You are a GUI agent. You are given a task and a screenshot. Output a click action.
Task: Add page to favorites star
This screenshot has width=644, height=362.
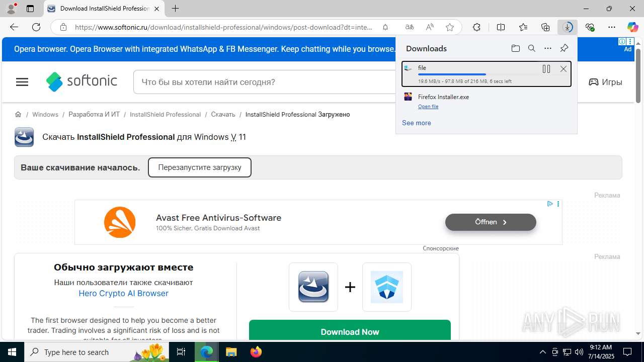(x=450, y=27)
